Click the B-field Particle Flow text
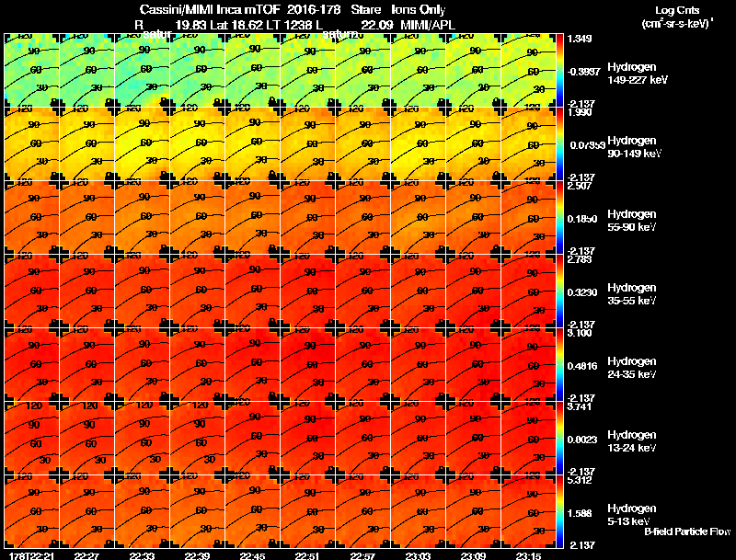The height and width of the screenshot is (560, 736). click(687, 531)
